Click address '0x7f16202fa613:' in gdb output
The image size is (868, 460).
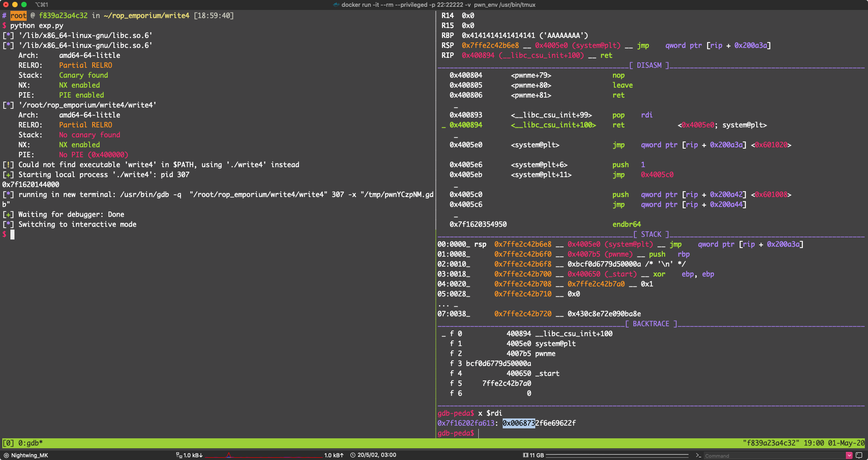point(468,423)
